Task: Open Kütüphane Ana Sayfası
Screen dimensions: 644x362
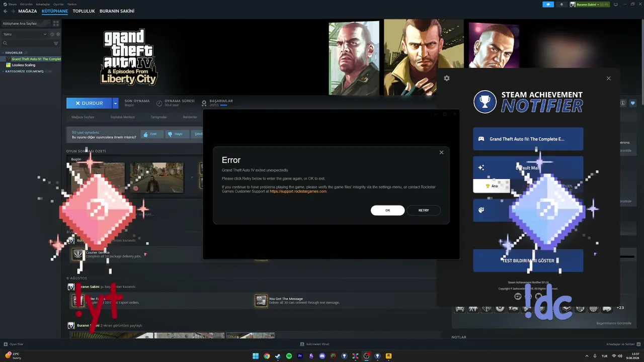Action: click(x=26, y=23)
